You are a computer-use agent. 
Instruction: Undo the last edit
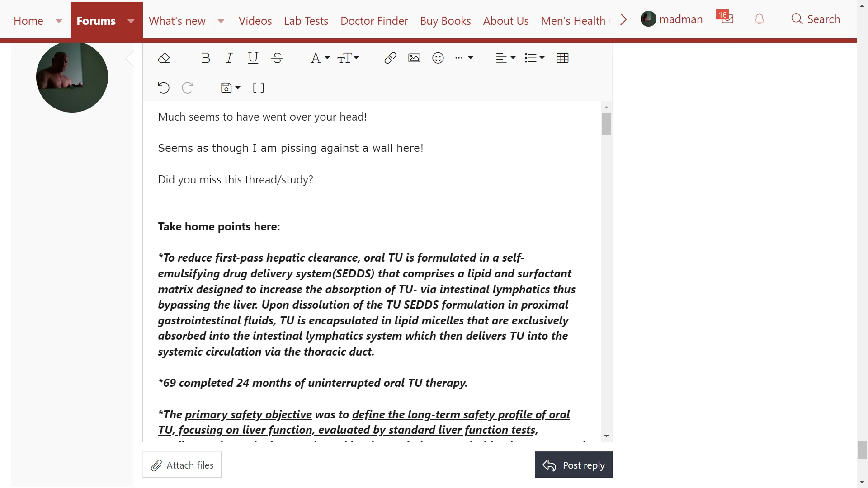164,88
